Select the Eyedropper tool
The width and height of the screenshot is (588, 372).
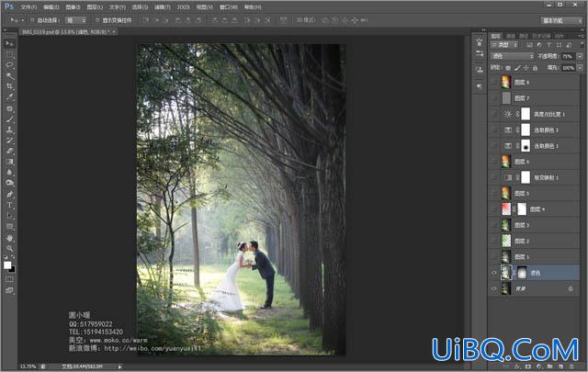(x=10, y=96)
